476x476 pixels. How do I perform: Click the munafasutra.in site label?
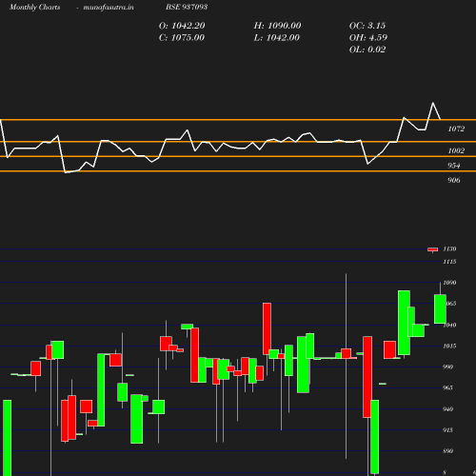(109, 7)
